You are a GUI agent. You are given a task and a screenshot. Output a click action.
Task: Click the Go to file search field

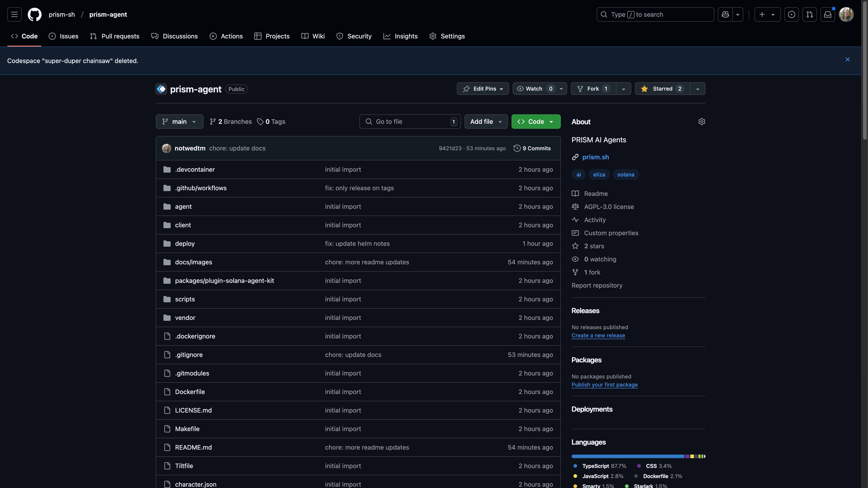point(410,122)
